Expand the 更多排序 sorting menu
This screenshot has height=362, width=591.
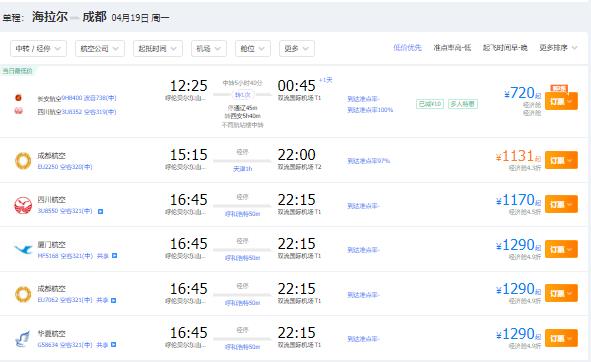(x=558, y=48)
